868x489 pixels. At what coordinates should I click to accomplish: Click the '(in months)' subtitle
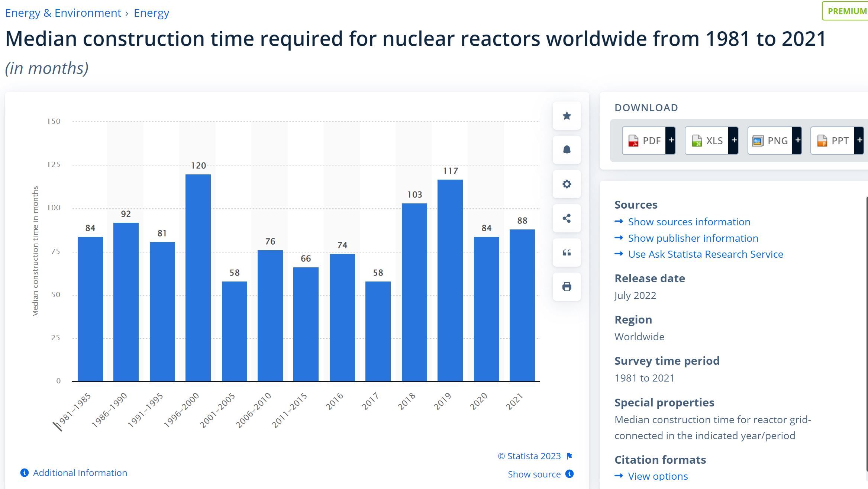click(47, 68)
